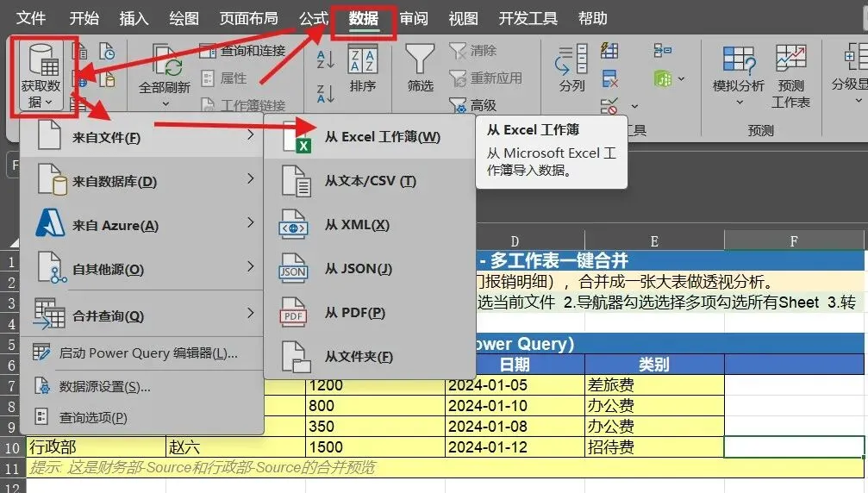The image size is (868, 493).
Task: Choose 从文件夹(F)
Action: click(369, 356)
